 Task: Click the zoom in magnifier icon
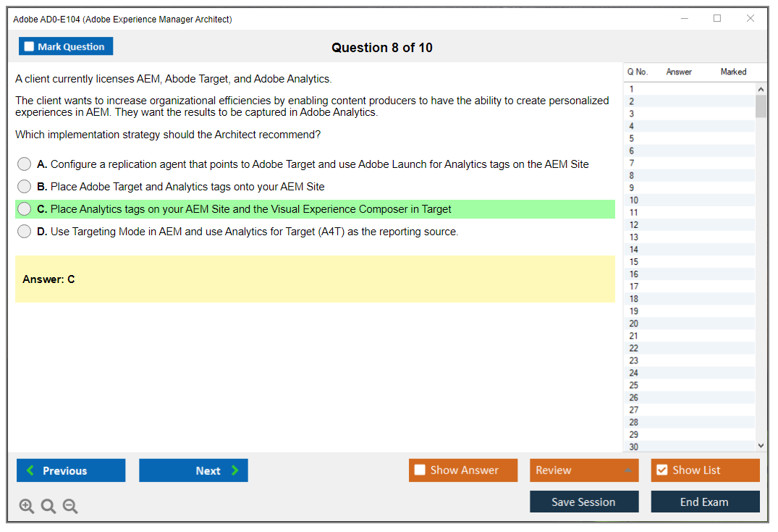[x=27, y=506]
